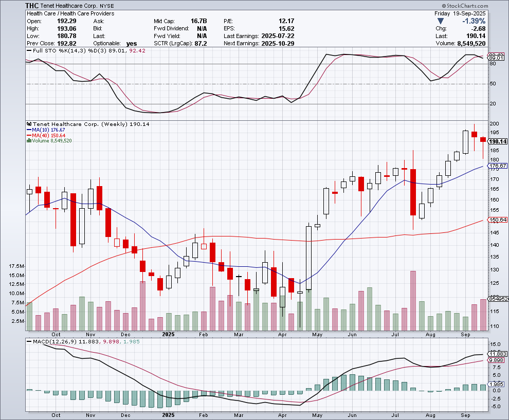Click the EPS value 15.62

[286, 29]
